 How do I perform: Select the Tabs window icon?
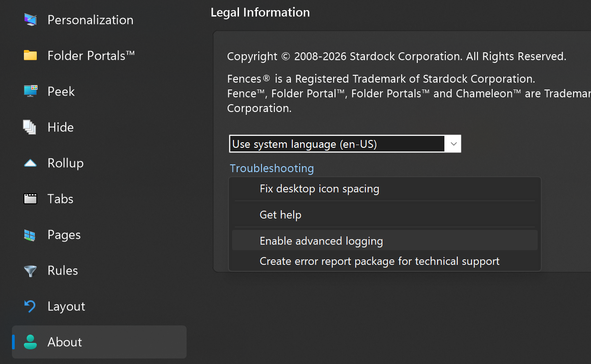pos(30,199)
